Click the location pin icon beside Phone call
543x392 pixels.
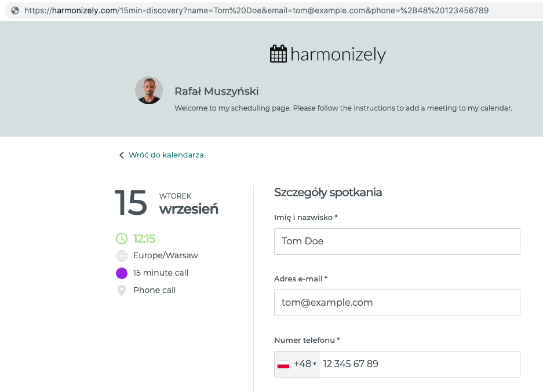[x=122, y=290]
